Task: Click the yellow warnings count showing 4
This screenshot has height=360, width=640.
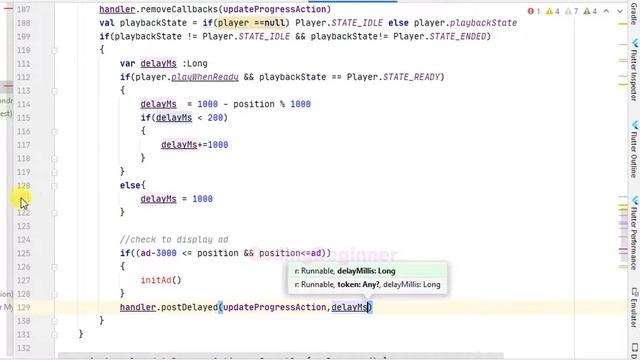Action: (553, 11)
